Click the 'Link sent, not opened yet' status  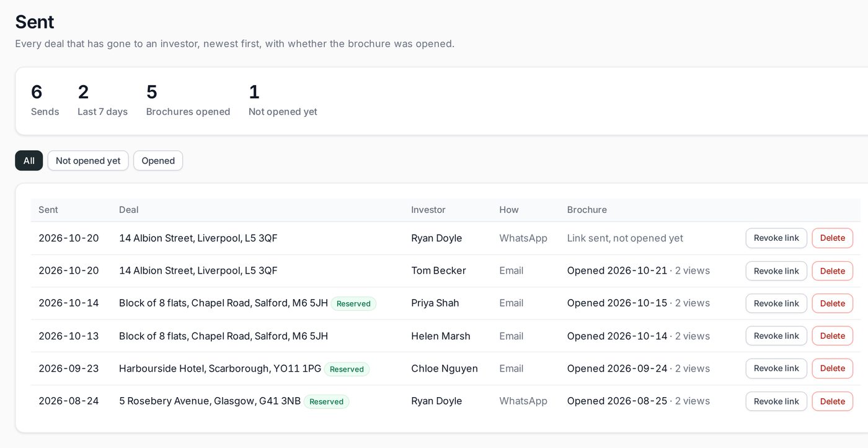pos(625,238)
